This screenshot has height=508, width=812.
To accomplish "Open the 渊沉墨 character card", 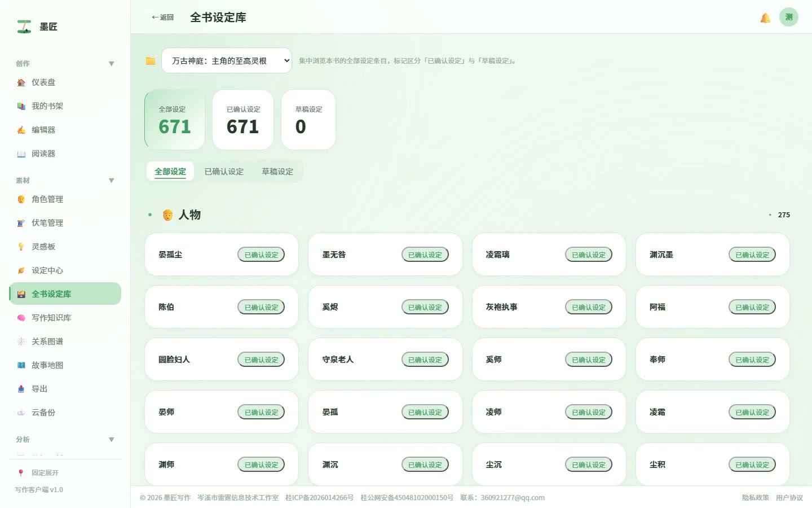I will coord(713,255).
